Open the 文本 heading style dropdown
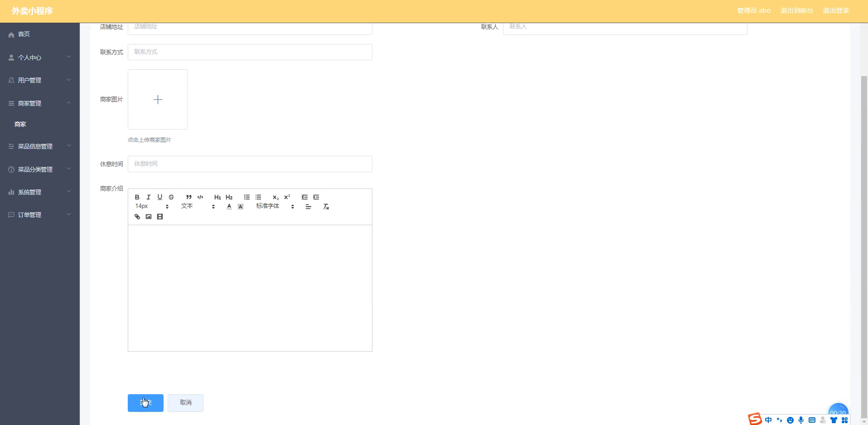 point(198,206)
